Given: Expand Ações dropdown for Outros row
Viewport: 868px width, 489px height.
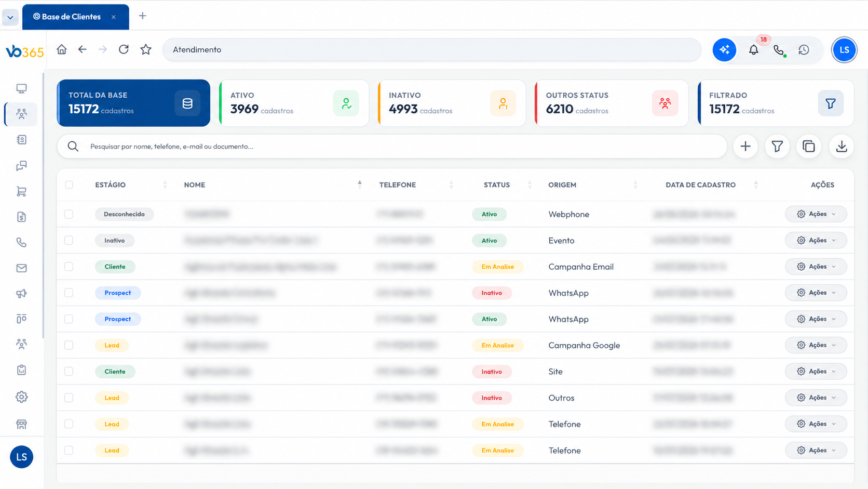Looking at the screenshot, I should 816,398.
